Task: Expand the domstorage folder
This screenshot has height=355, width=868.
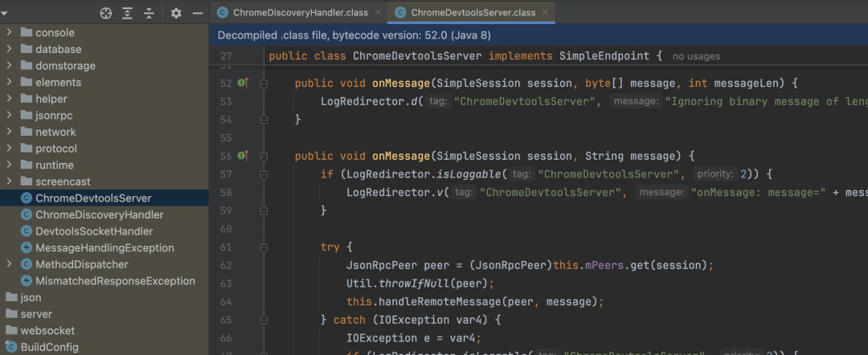Action: pyautogui.click(x=10, y=66)
